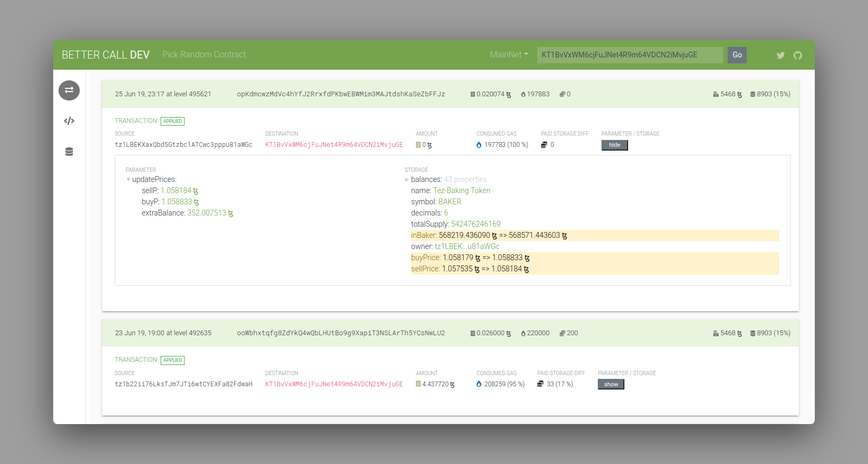
Task: Click source address tz1b22ii76LksTJm7JTi6wtCYEXFa82FdwaH
Action: pyautogui.click(x=183, y=384)
